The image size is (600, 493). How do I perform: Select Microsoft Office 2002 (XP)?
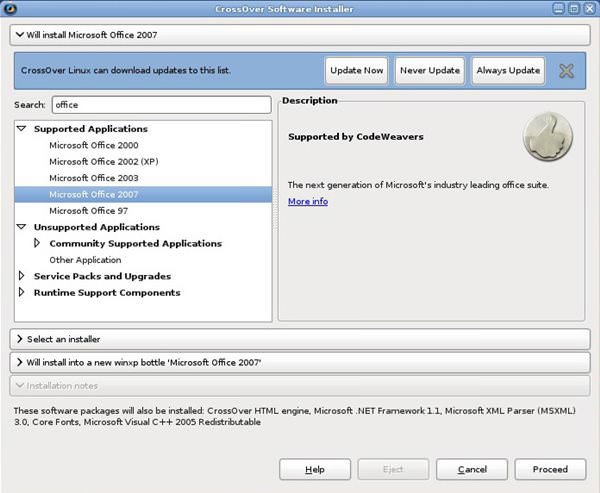point(143,162)
